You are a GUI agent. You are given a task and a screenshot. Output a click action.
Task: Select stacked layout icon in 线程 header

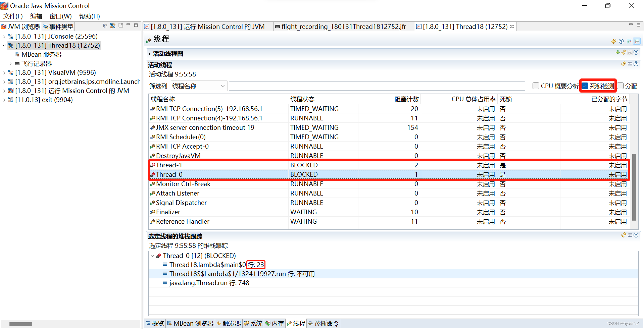[x=637, y=41]
